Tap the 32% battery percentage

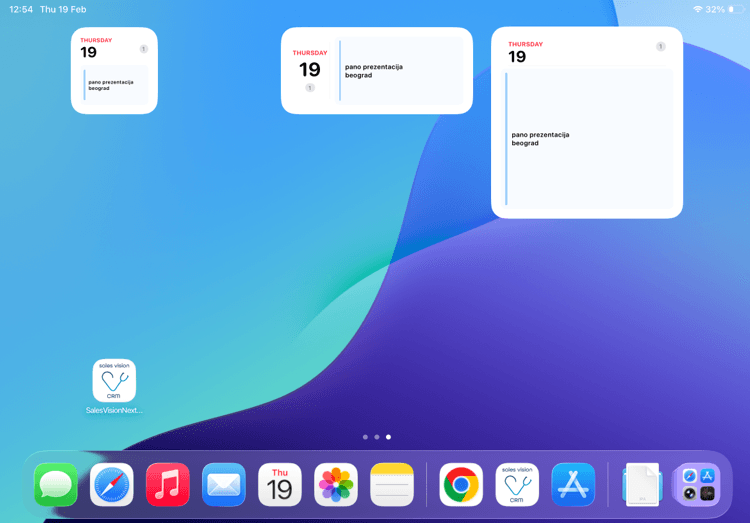(x=715, y=9)
